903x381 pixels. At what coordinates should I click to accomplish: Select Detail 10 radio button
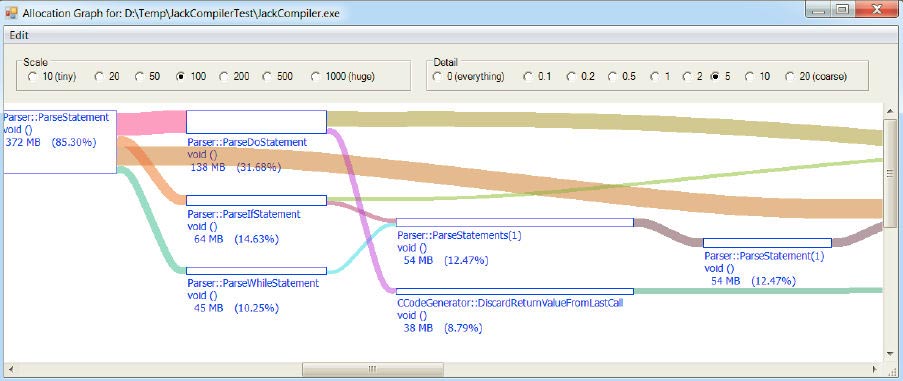click(750, 77)
